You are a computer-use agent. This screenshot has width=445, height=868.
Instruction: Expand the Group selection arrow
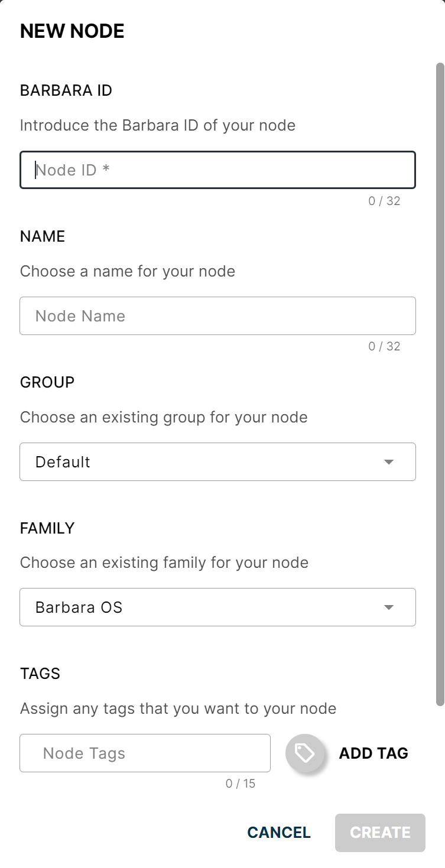[388, 461]
